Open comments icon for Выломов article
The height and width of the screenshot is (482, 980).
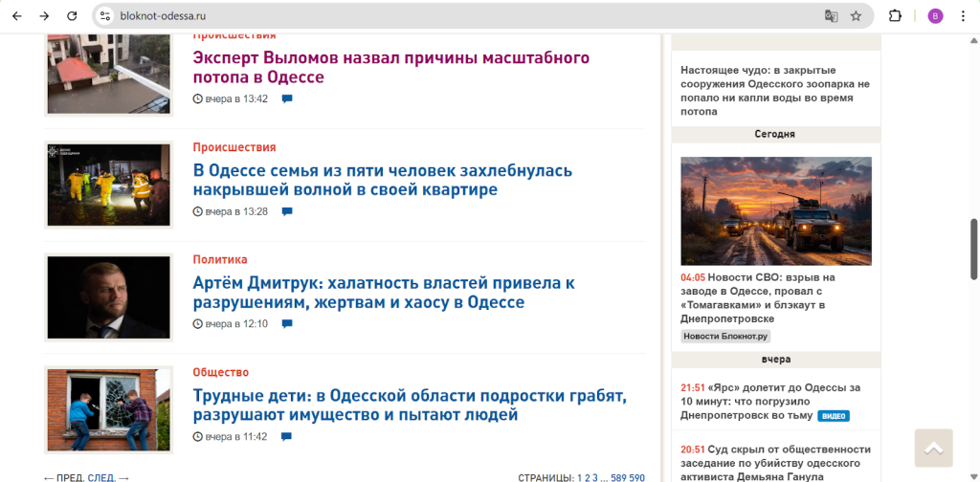click(x=287, y=99)
